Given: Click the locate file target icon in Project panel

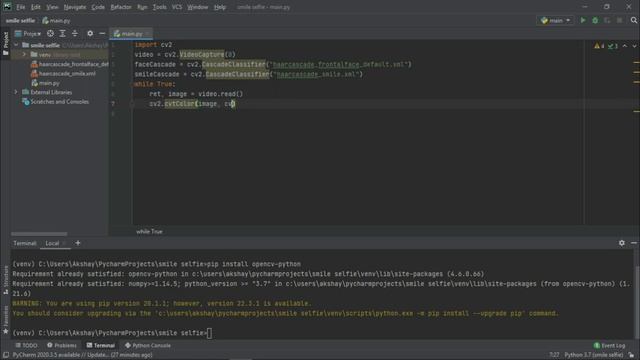Looking at the screenshot, I should click(50, 33).
